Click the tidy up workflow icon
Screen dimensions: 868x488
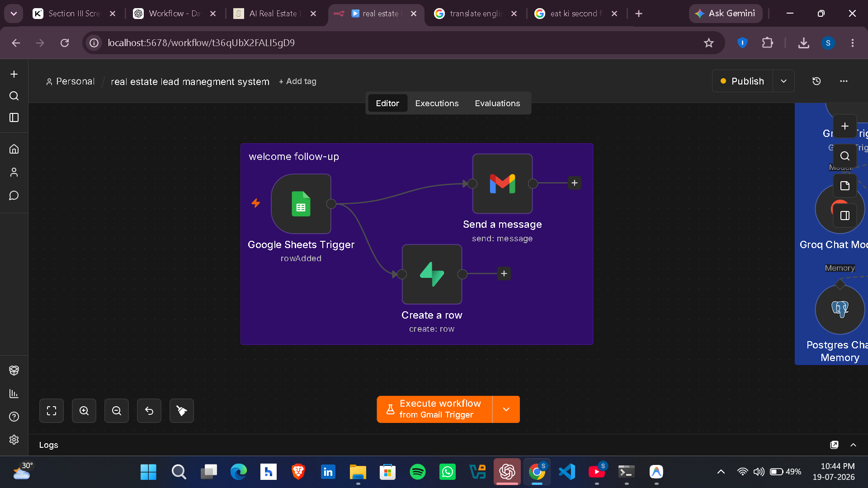coord(182,411)
